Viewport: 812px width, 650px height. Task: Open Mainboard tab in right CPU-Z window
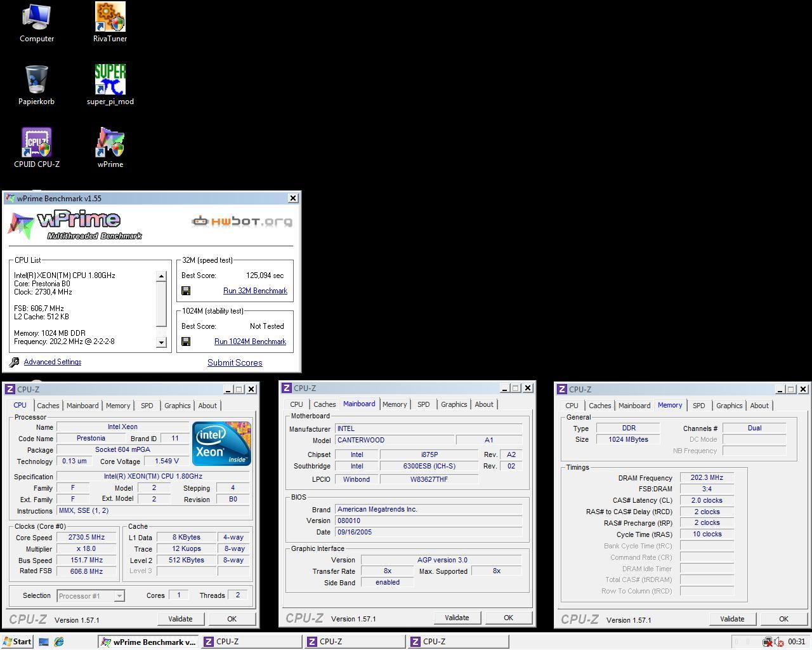(x=634, y=406)
